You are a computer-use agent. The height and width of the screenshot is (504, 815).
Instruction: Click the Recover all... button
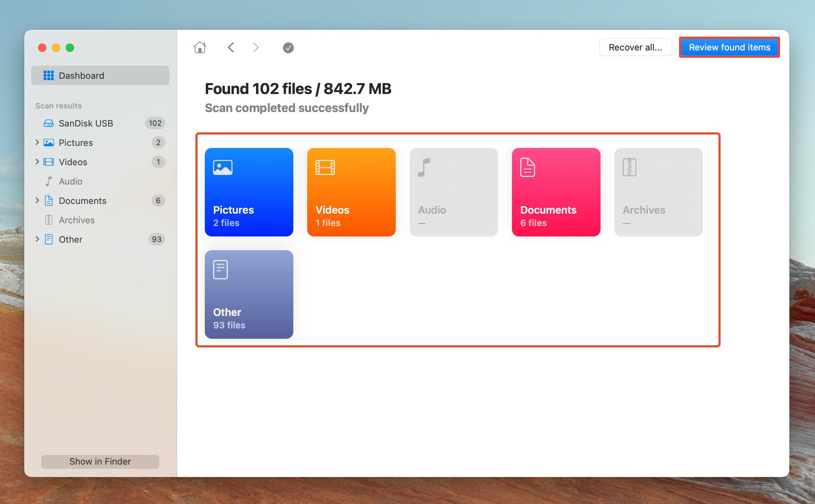pyautogui.click(x=635, y=47)
